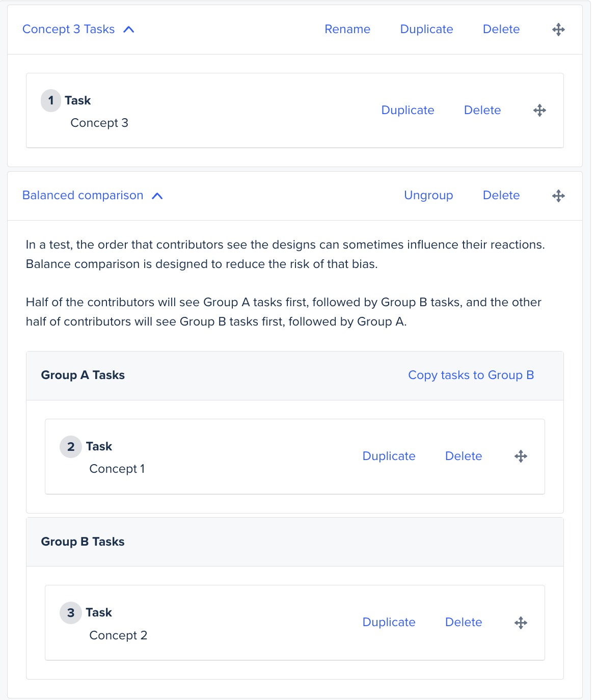Click move icon for Balanced comparison section
Screen dimensions: 596x700
(558, 196)
